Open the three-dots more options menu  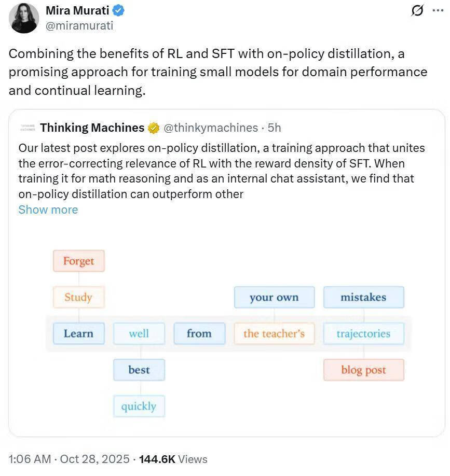coord(438,10)
